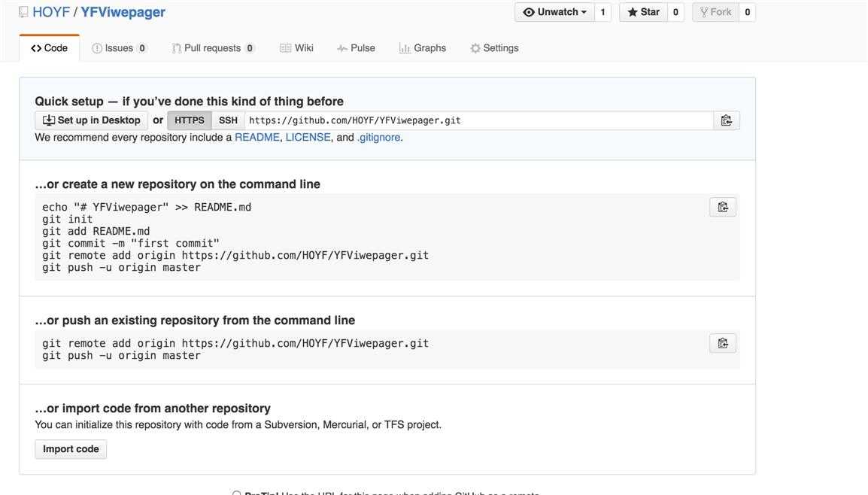Image resolution: width=868 pixels, height=495 pixels.
Task: Copy the create new repository commands
Action: point(722,207)
